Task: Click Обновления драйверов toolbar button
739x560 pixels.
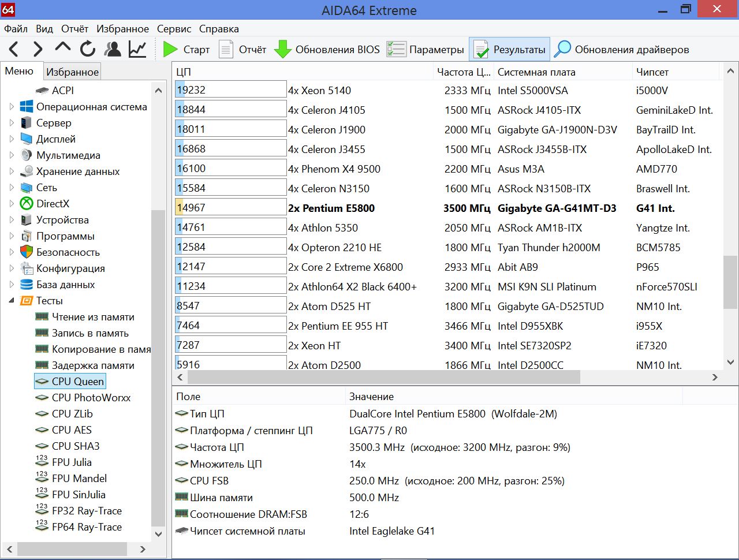Action: point(621,50)
